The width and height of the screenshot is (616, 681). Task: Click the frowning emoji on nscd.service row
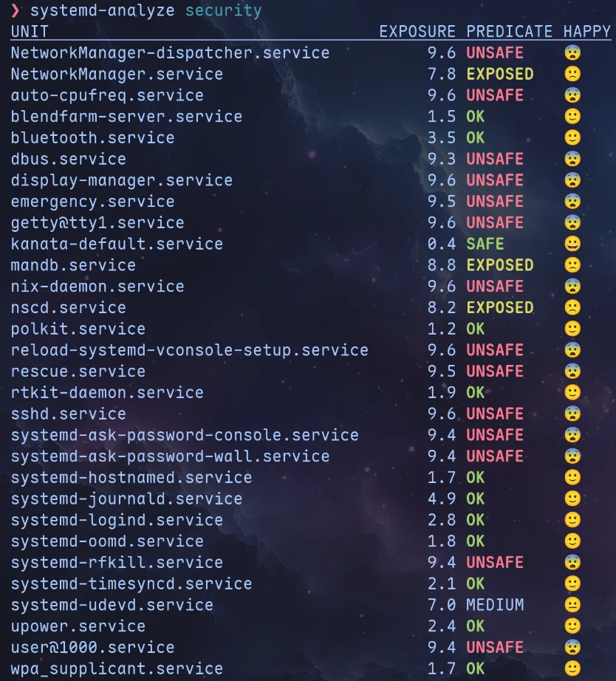[x=572, y=307]
